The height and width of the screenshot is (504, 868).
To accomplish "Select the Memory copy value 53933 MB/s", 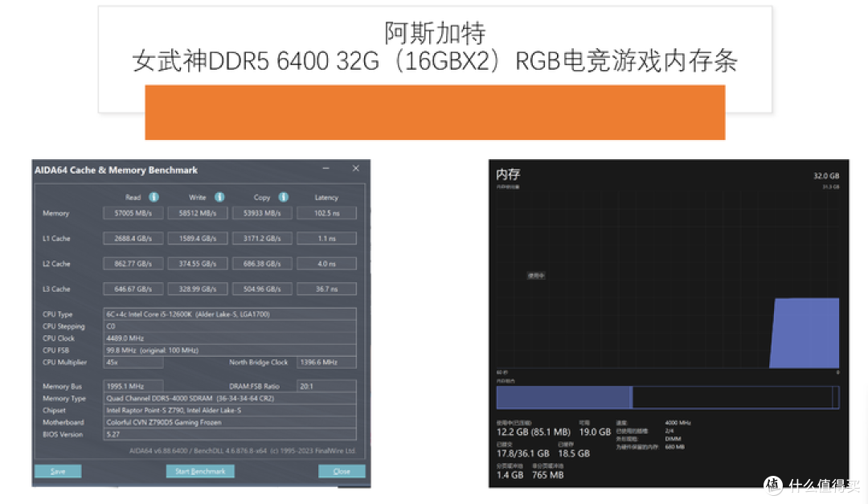I will pyautogui.click(x=262, y=213).
